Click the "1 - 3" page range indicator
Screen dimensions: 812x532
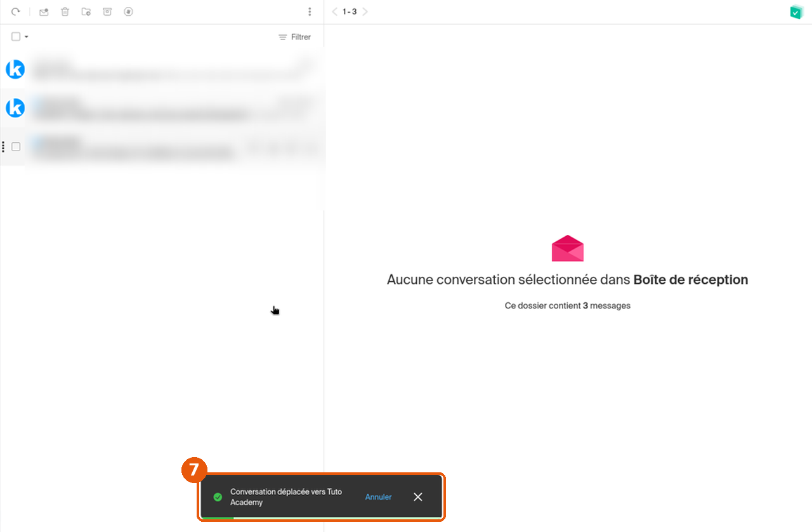click(350, 12)
